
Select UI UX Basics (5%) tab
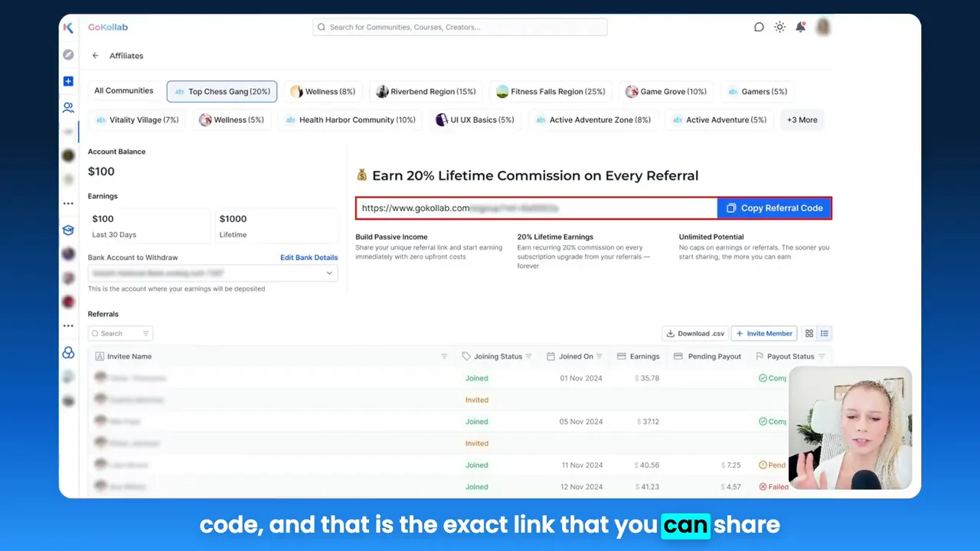(x=475, y=120)
